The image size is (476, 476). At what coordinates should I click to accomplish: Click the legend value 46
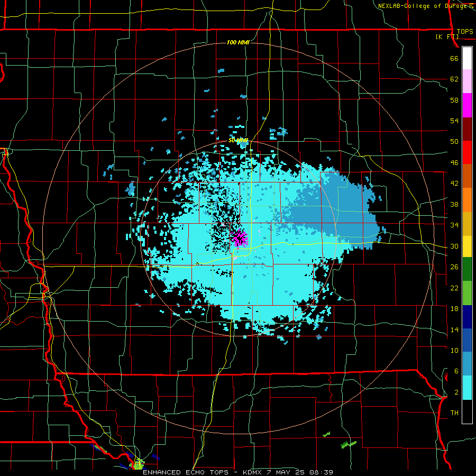454,163
